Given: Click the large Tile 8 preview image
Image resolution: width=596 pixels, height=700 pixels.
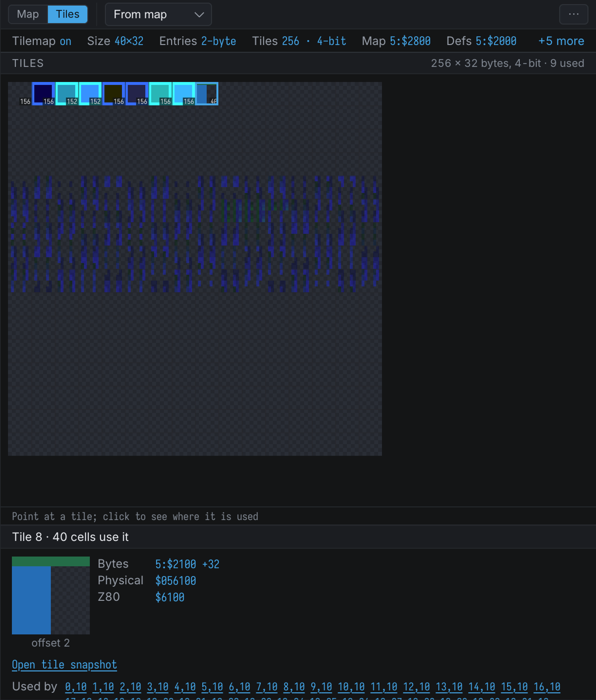Looking at the screenshot, I should (51, 595).
